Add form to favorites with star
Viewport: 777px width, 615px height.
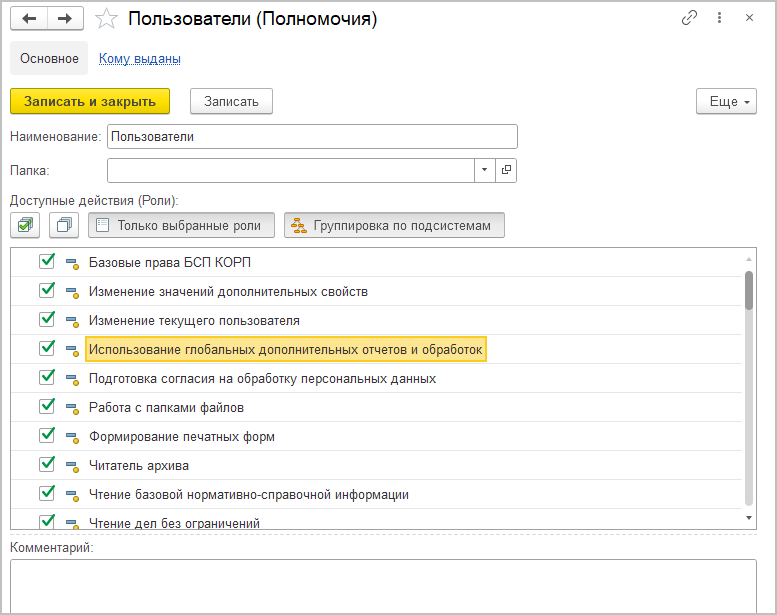point(107,18)
